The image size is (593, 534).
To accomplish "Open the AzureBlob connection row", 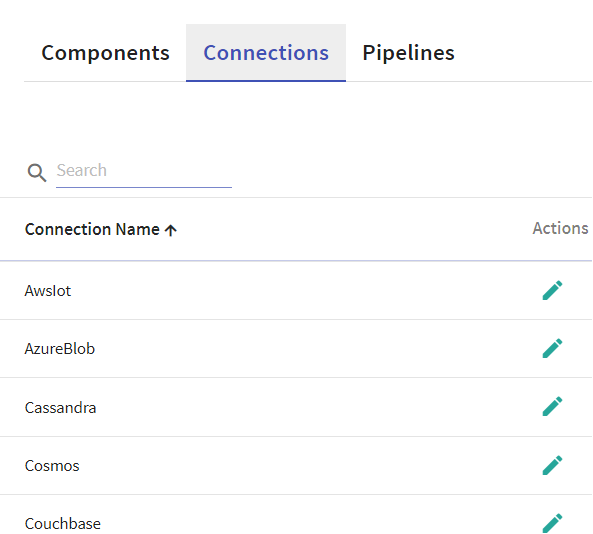I will point(296,348).
